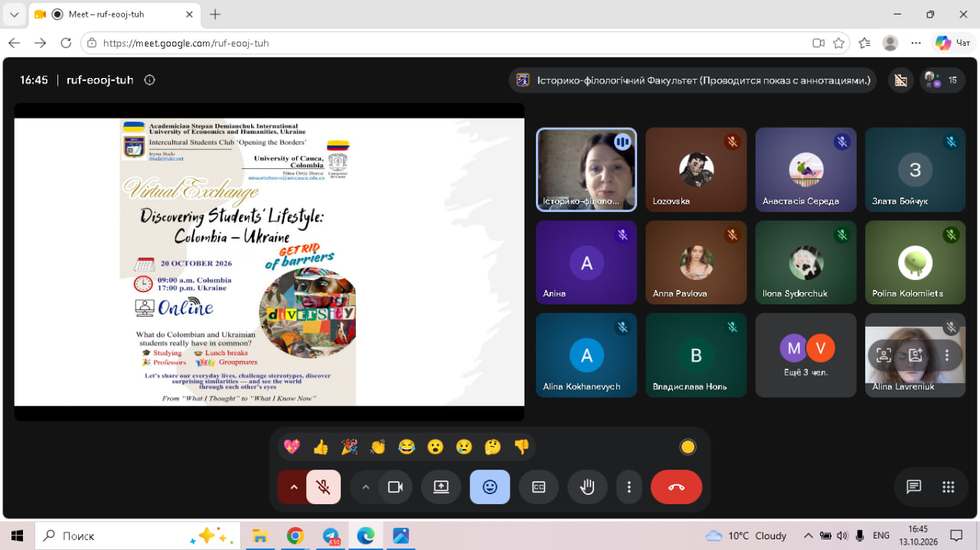980x550 pixels.
Task: Open the activities grid panel
Action: (x=949, y=487)
